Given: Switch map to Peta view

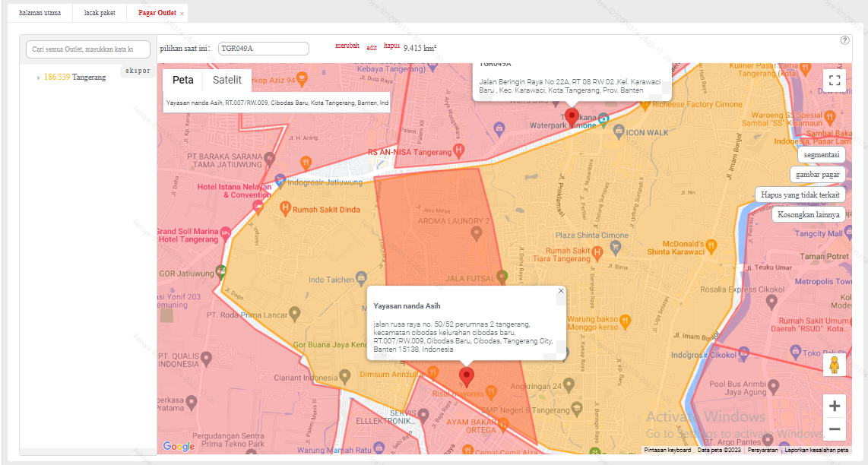Looking at the screenshot, I should [x=182, y=81].
